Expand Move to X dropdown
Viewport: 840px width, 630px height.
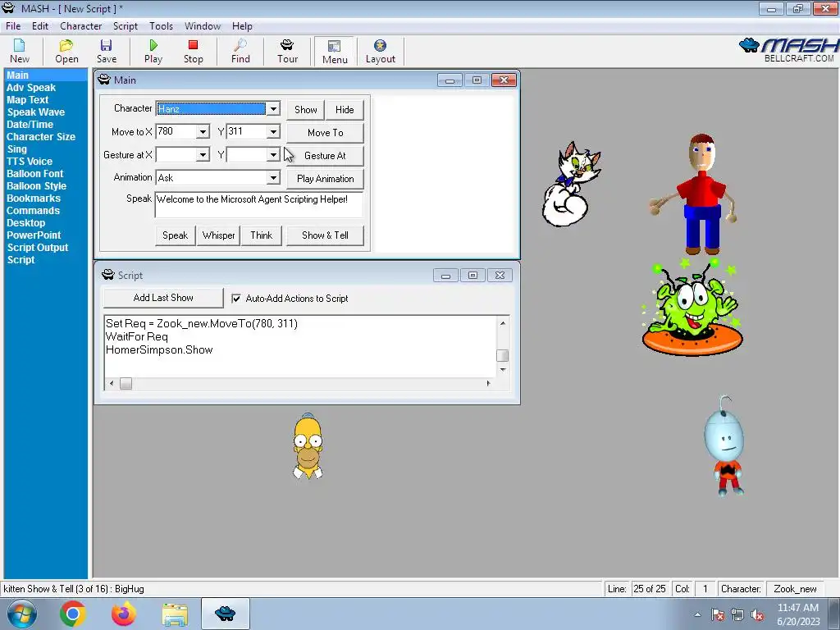203,132
